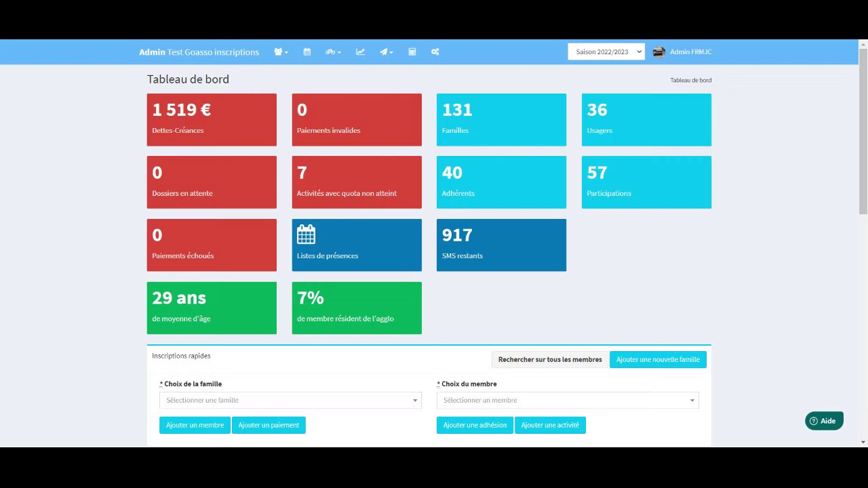The height and width of the screenshot is (488, 868).
Task: Open the gears settings icon
Action: pos(435,52)
